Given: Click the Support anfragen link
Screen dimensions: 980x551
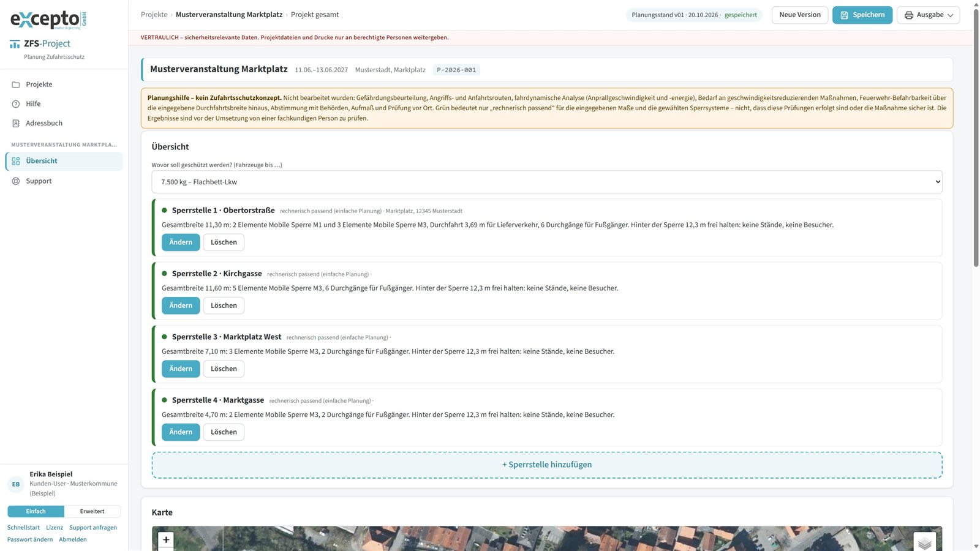Looking at the screenshot, I should point(93,528).
